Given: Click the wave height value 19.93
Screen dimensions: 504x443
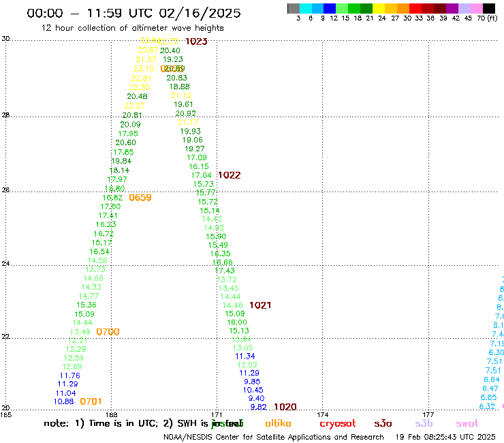Looking at the screenshot, I should click(190, 132).
